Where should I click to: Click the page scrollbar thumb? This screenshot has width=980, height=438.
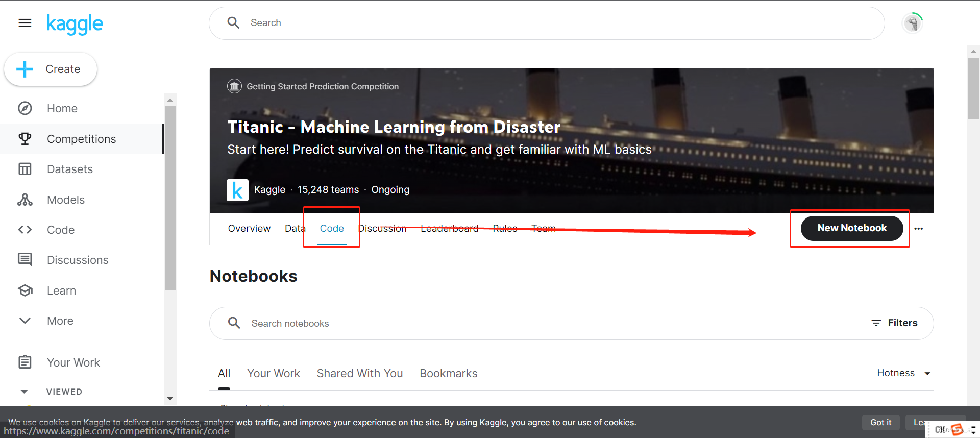pyautogui.click(x=973, y=88)
